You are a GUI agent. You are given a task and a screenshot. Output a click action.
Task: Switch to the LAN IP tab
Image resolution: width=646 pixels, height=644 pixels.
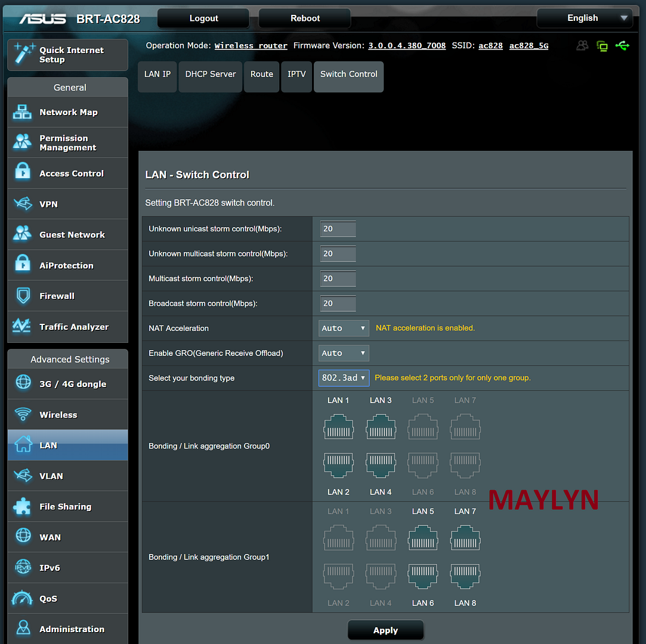[157, 76]
